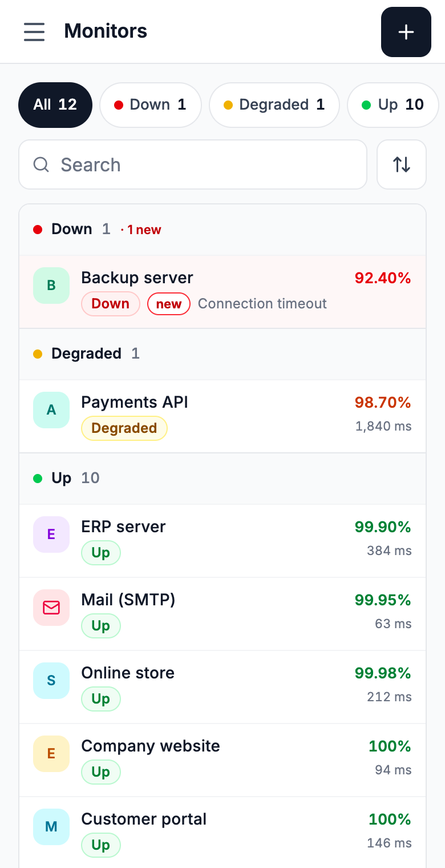This screenshot has height=868, width=445.
Task: Click the Down badge on Backup server
Action: pos(111,304)
